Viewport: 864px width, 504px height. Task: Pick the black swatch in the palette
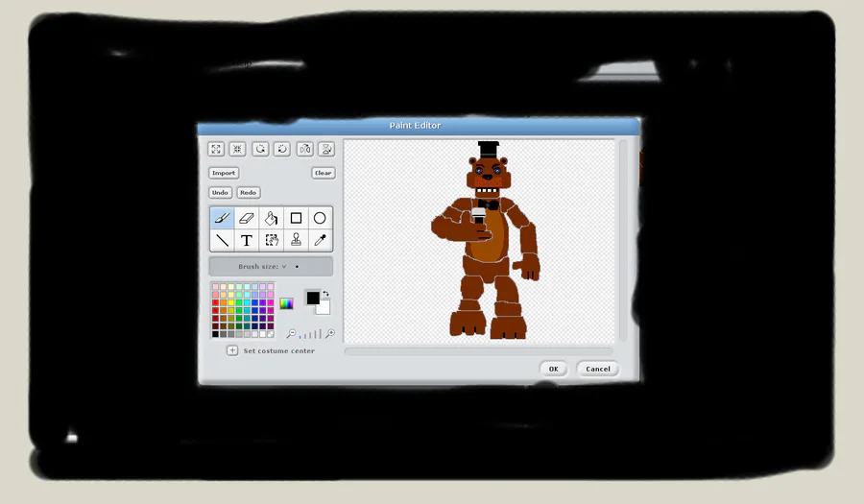(215, 334)
